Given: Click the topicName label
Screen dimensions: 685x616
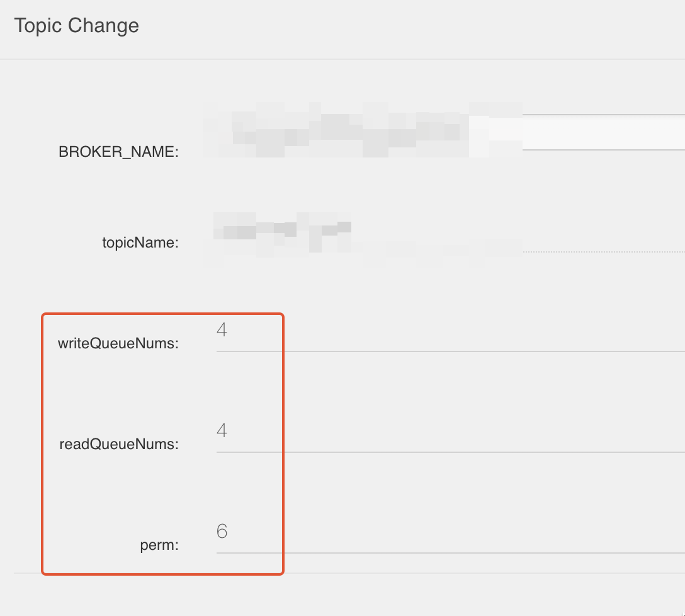Looking at the screenshot, I should pyautogui.click(x=140, y=242).
